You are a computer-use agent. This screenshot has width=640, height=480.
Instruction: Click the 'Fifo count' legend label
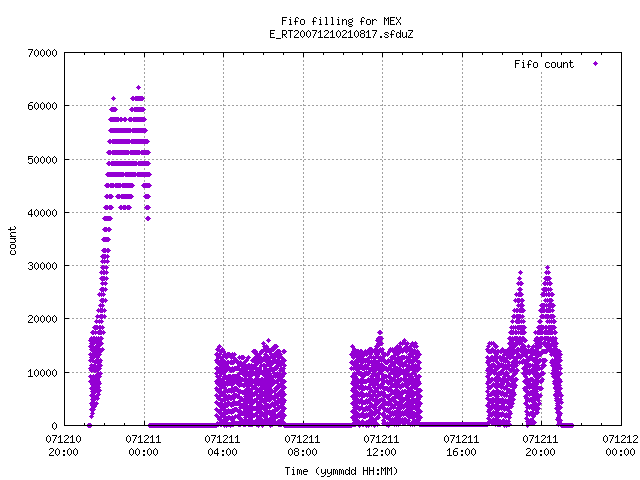544,64
